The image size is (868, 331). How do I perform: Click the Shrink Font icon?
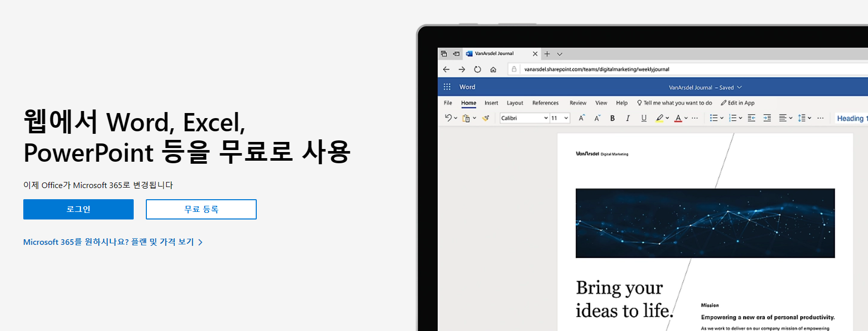pos(597,118)
